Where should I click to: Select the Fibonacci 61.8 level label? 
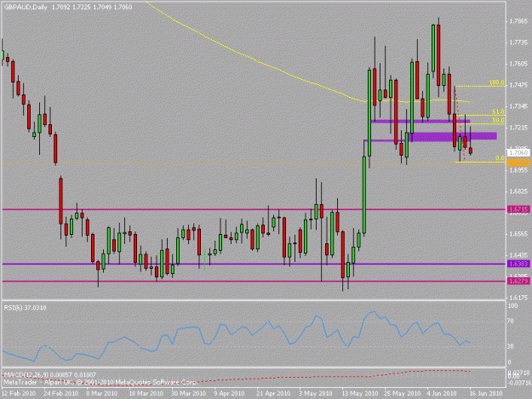(498, 111)
